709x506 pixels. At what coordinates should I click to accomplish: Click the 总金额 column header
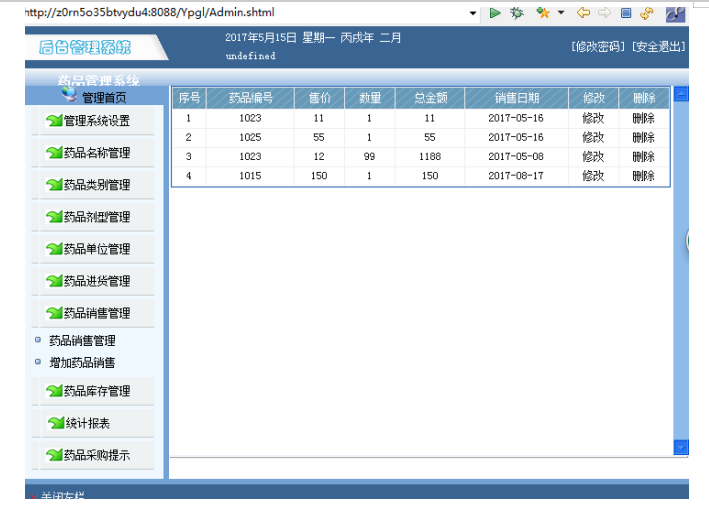click(x=430, y=98)
